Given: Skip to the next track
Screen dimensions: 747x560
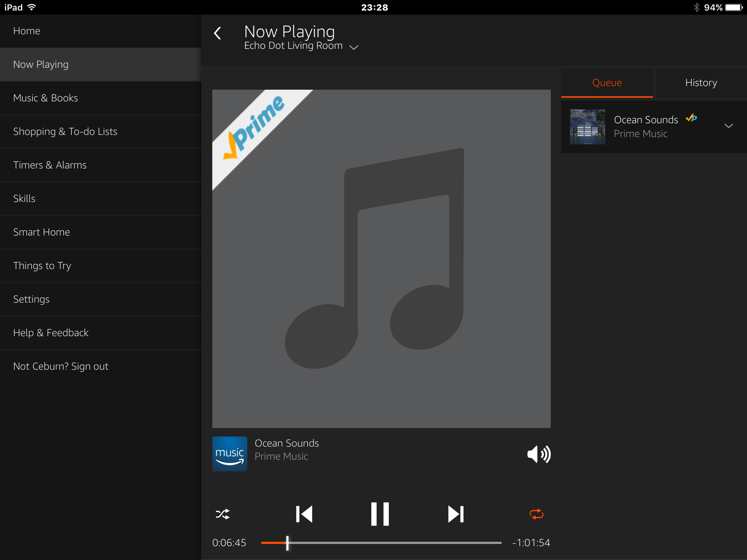Looking at the screenshot, I should click(x=456, y=514).
